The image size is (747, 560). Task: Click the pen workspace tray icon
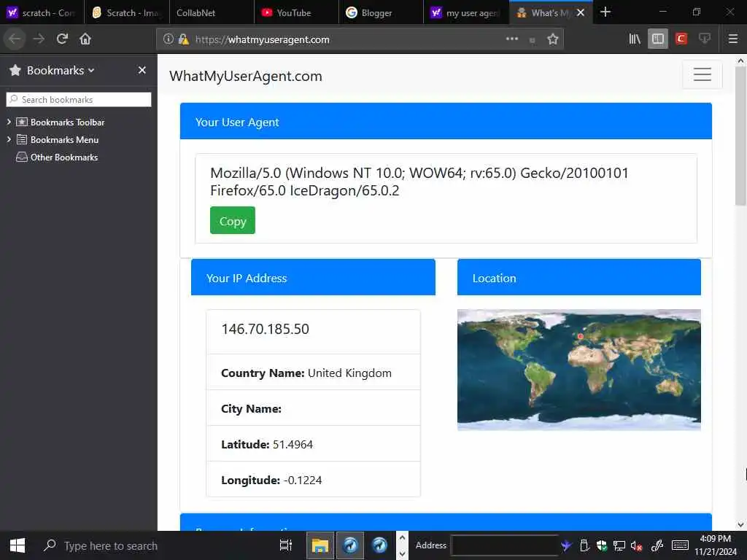click(x=657, y=545)
